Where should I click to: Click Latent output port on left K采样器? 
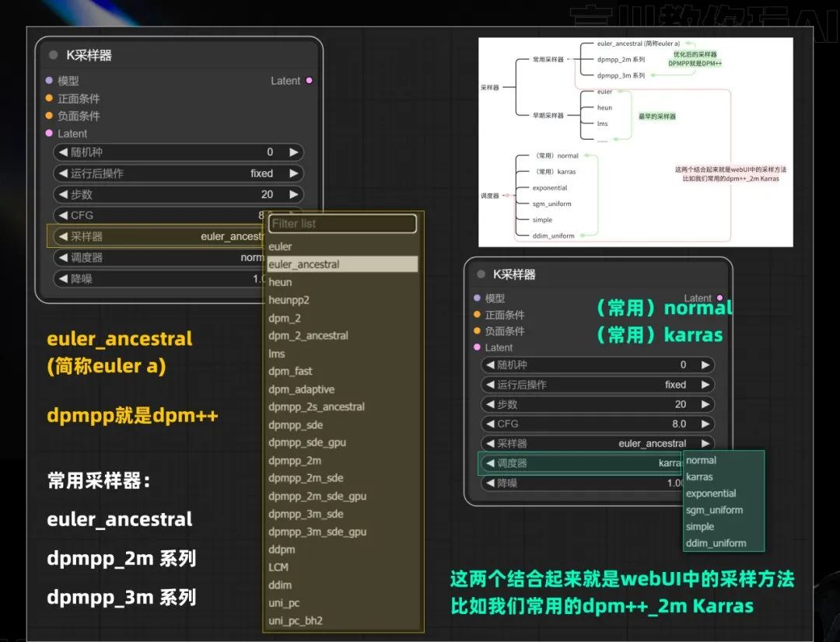point(309,80)
